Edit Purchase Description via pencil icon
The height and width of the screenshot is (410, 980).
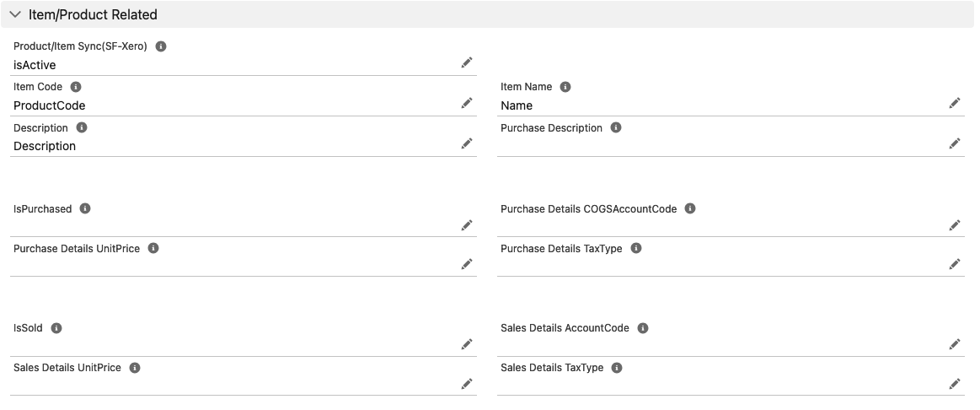coord(955,143)
